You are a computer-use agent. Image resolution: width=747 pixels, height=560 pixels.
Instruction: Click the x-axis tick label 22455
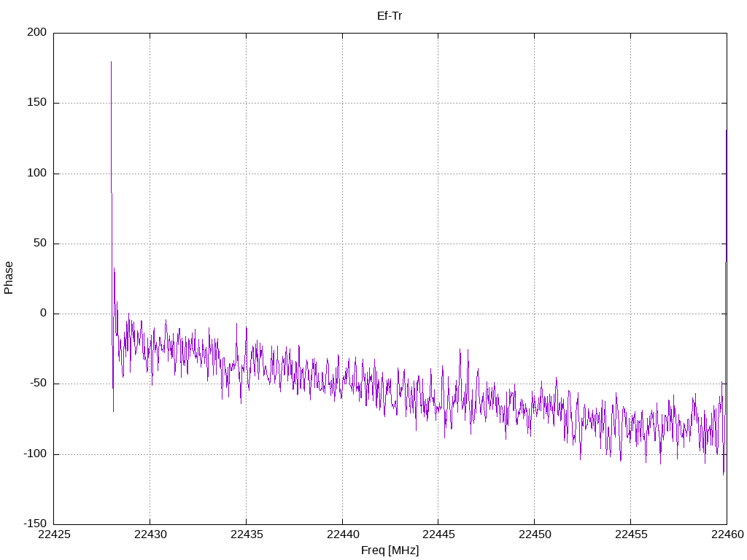coord(631,534)
